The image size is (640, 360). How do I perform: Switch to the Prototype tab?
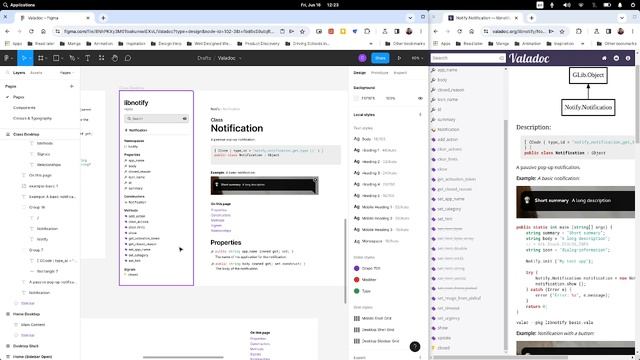pyautogui.click(x=380, y=73)
